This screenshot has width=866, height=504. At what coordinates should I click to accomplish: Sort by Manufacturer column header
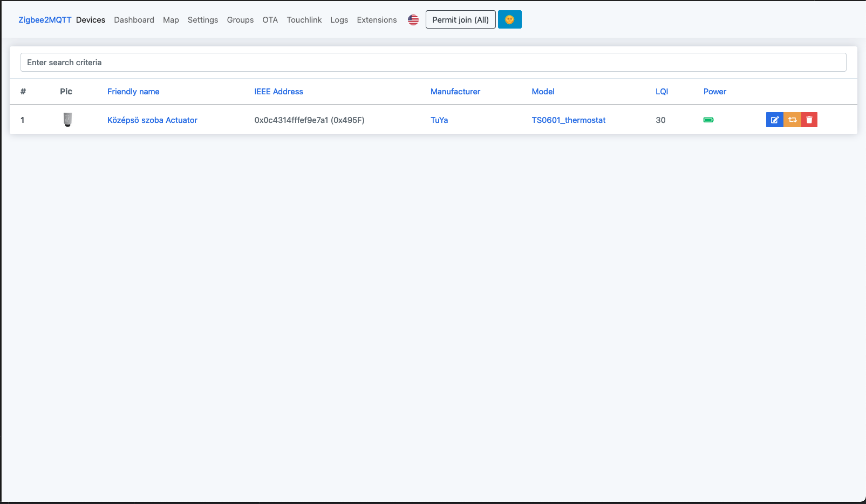coord(455,92)
